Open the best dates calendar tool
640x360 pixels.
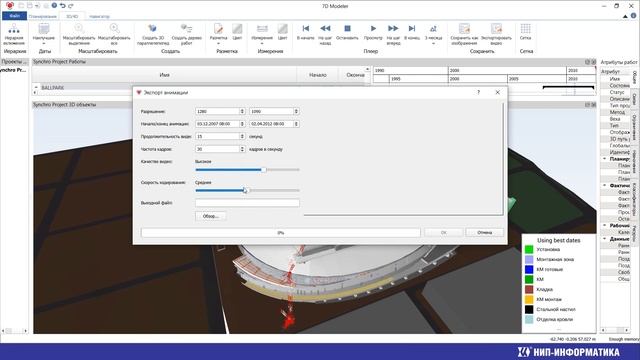44,34
